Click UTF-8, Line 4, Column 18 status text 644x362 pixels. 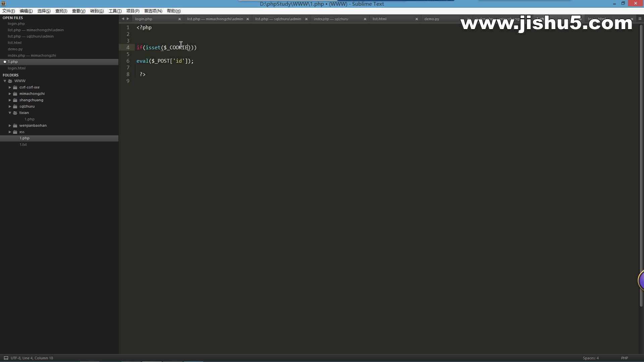click(32, 358)
